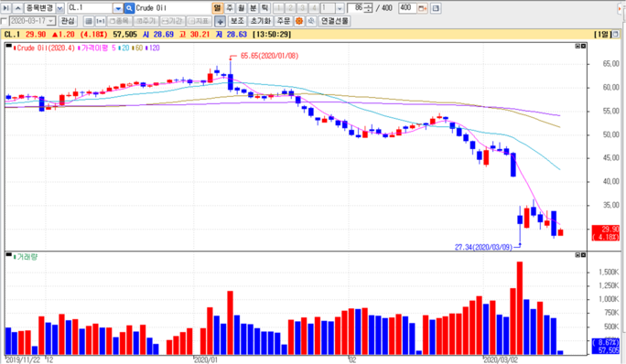Open the 2020-03-17 date dropdown
Screen dimensions: 626x364
click(51, 21)
